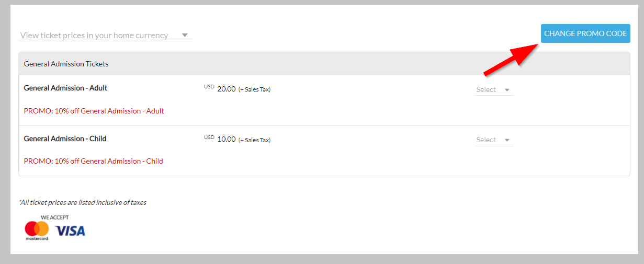Select the General Admission - Child title
Viewport: 644px width, 264px height.
65,139
